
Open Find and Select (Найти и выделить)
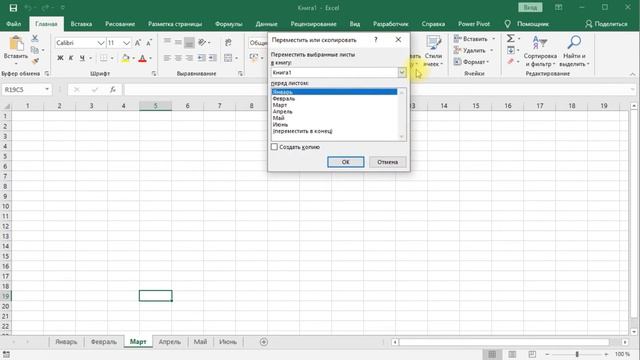click(574, 51)
